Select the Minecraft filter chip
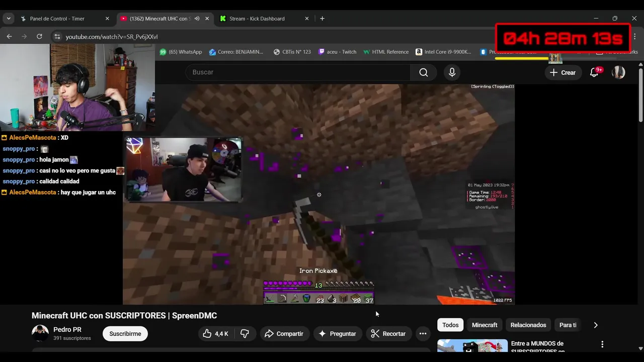This screenshot has height=362, width=644. coord(485,325)
